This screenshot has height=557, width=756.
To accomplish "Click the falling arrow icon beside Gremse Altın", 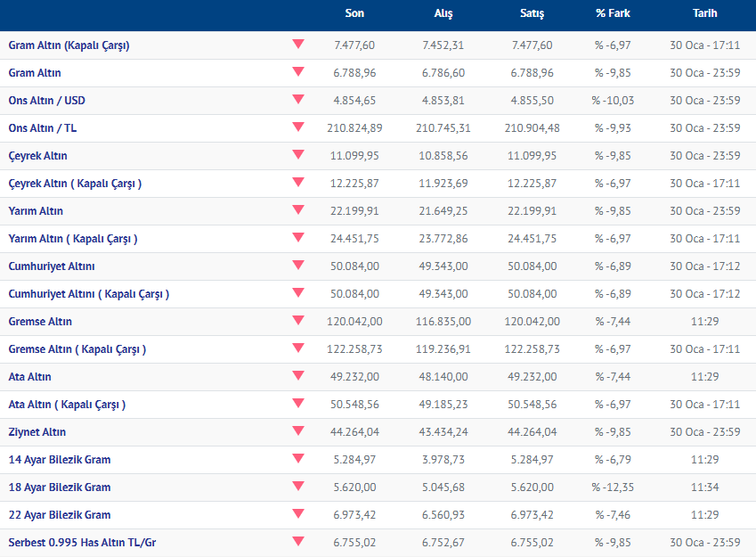I will (x=297, y=321).
